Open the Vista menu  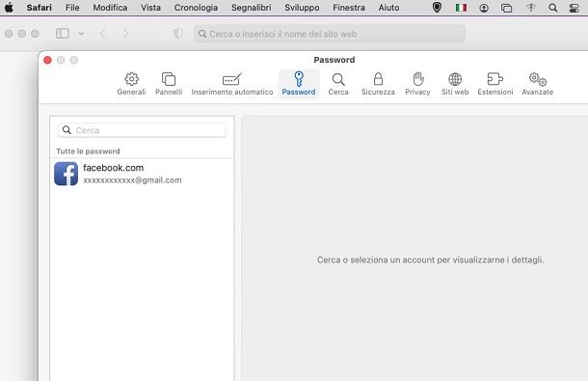150,8
